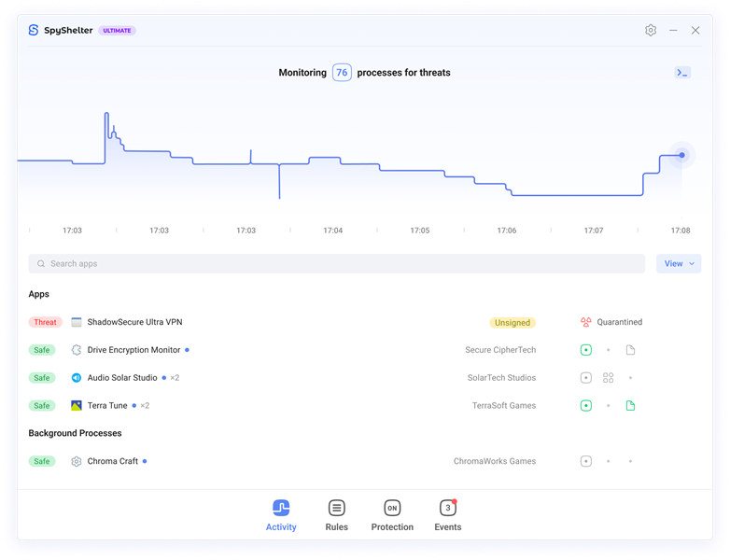Toggle the gray protection square for Audio Solar Studio
The width and height of the screenshot is (730, 560).
[x=586, y=378]
